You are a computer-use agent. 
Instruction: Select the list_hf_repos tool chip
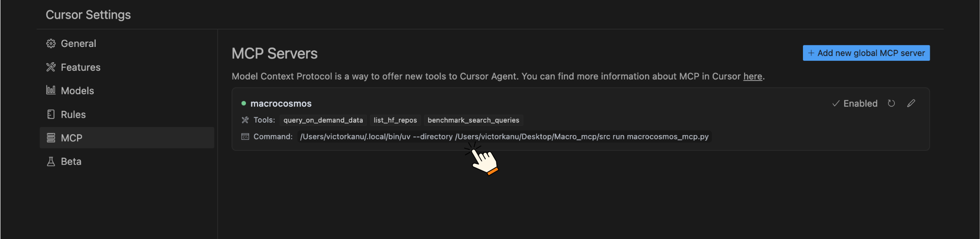[395, 120]
